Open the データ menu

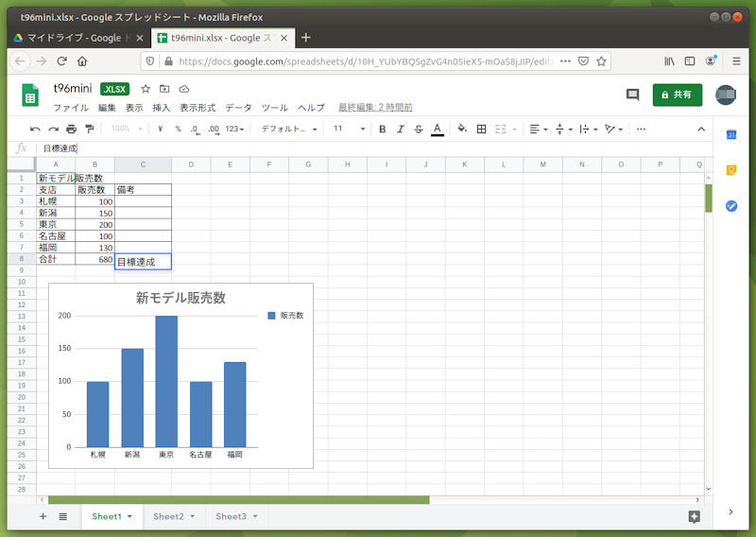[x=239, y=107]
